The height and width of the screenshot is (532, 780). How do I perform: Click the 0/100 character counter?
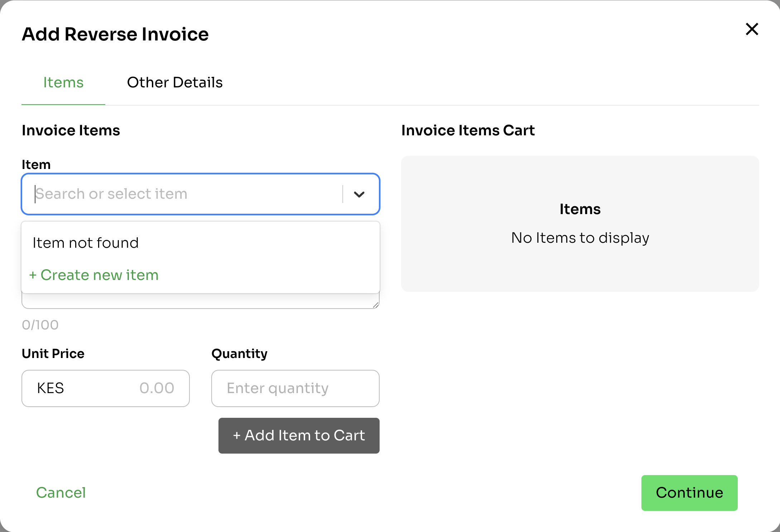coord(40,325)
